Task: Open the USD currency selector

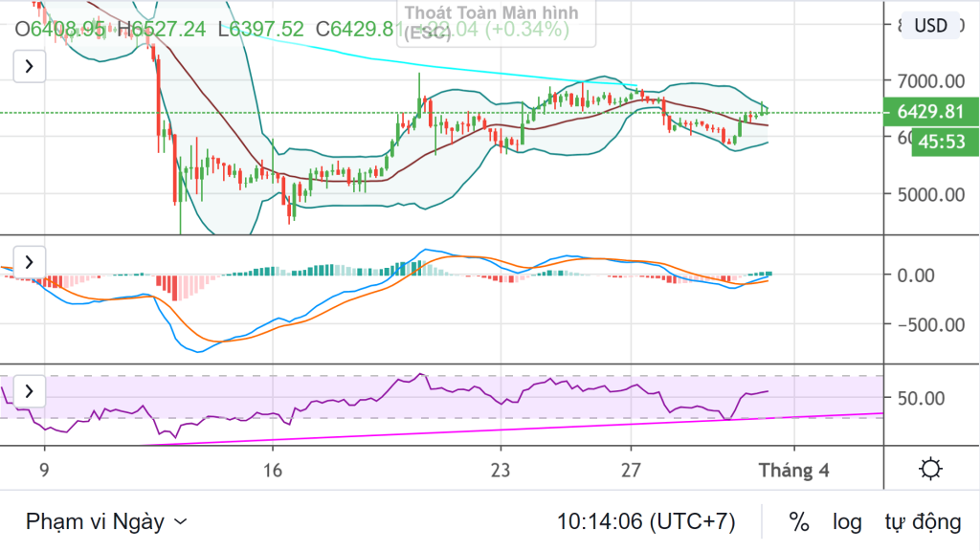Action: (x=930, y=26)
